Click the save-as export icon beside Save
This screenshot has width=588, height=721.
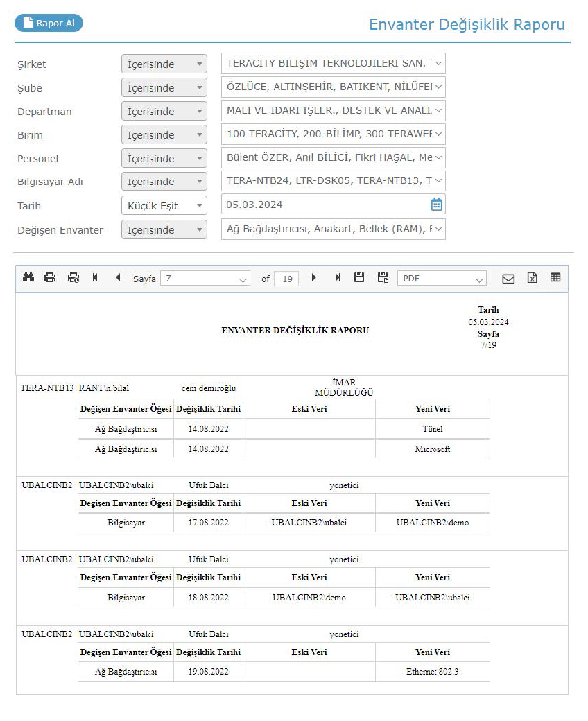tap(383, 277)
